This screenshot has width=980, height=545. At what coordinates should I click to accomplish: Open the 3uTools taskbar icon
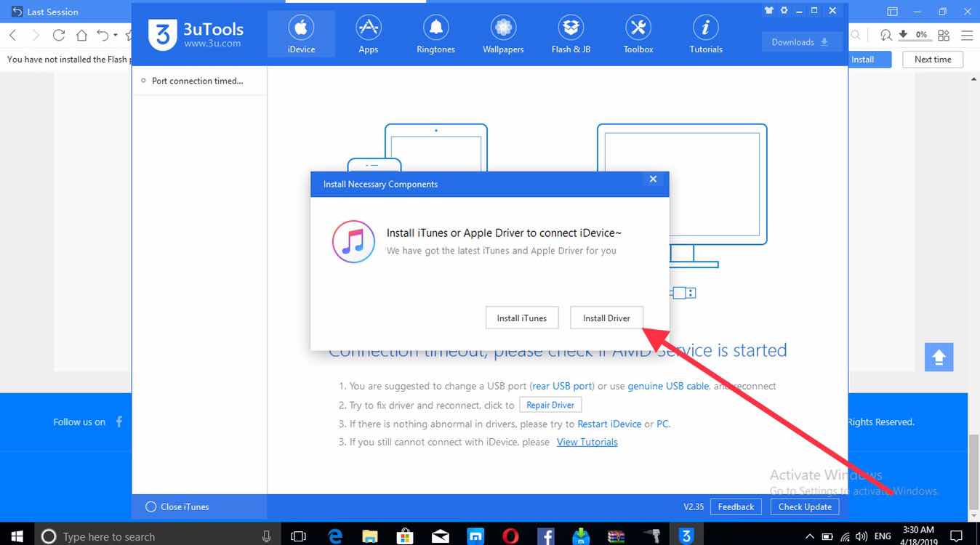686,536
